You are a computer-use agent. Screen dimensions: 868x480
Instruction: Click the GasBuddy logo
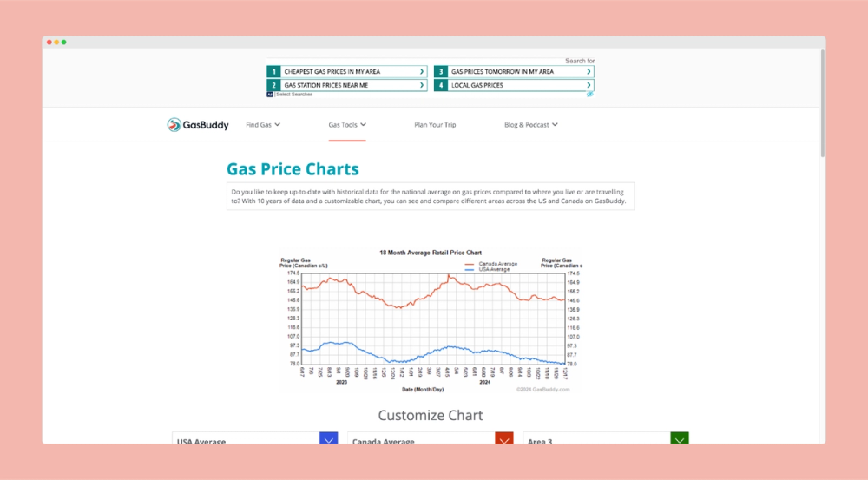coord(198,125)
